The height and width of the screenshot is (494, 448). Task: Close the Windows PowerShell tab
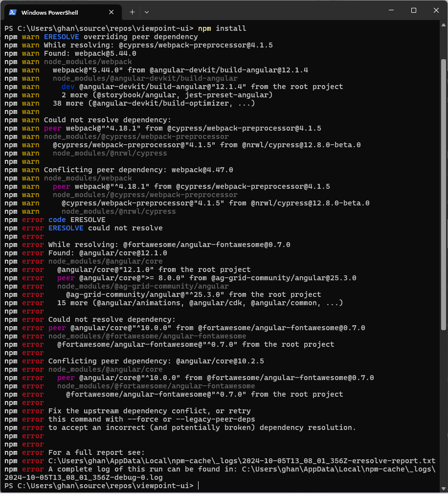(111, 12)
